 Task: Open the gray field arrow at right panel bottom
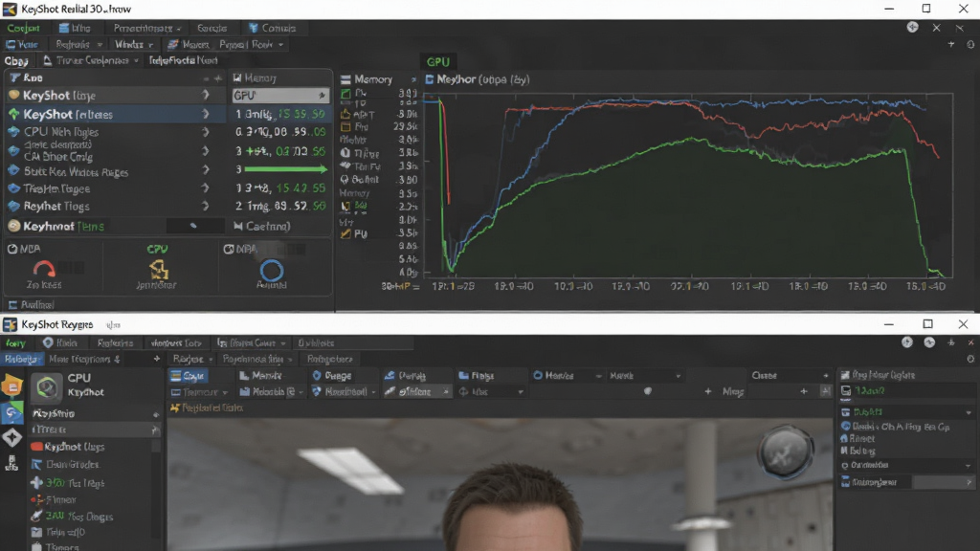pyautogui.click(x=969, y=482)
